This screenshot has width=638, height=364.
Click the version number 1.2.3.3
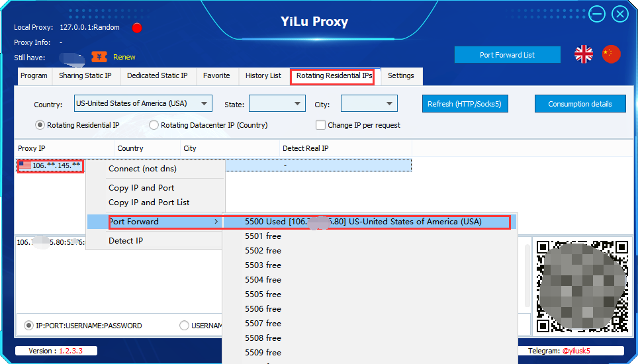click(x=71, y=351)
